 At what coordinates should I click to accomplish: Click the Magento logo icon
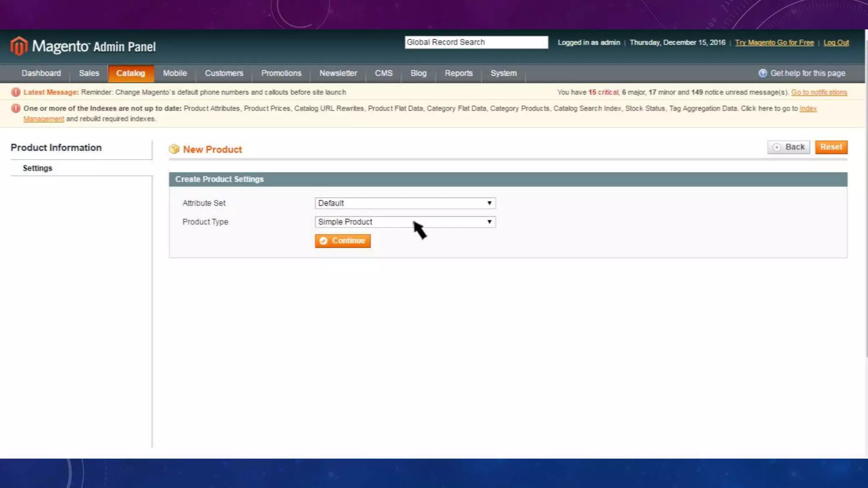click(19, 46)
